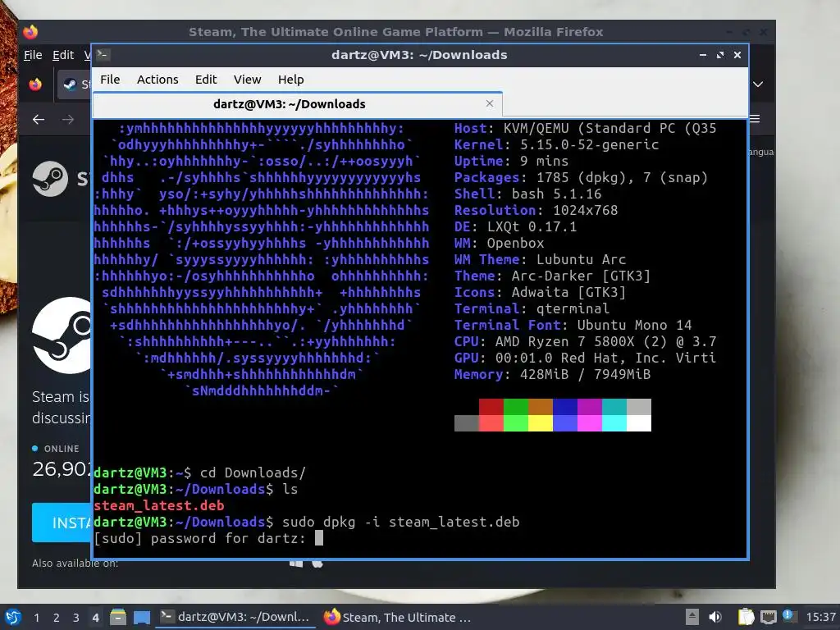840x630 pixels.
Task: Click the yellow color block in neofetch
Action: [540, 423]
